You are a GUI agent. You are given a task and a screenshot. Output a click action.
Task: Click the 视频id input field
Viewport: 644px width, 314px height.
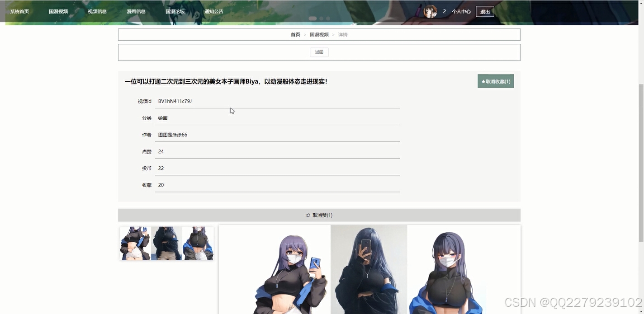coord(277,101)
